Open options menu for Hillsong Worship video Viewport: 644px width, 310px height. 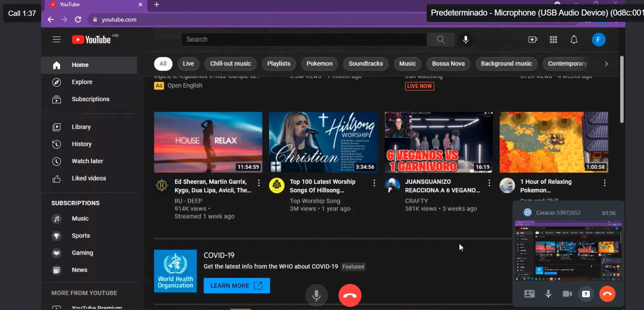pyautogui.click(x=374, y=183)
